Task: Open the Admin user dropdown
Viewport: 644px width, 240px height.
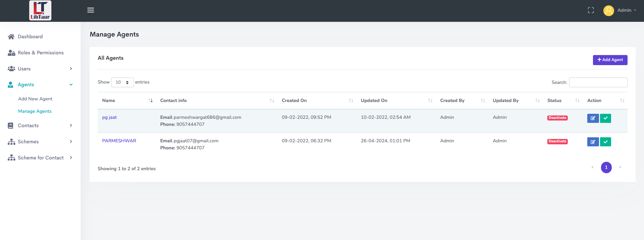Action: pyautogui.click(x=620, y=10)
